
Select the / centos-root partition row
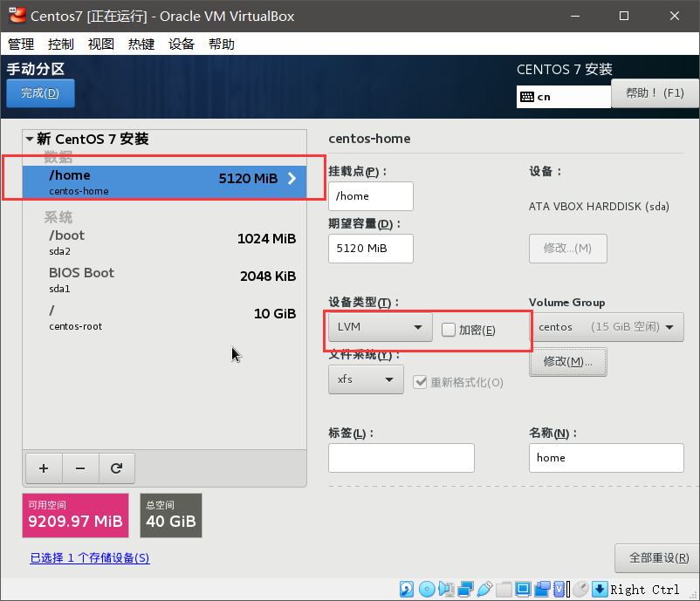click(164, 318)
